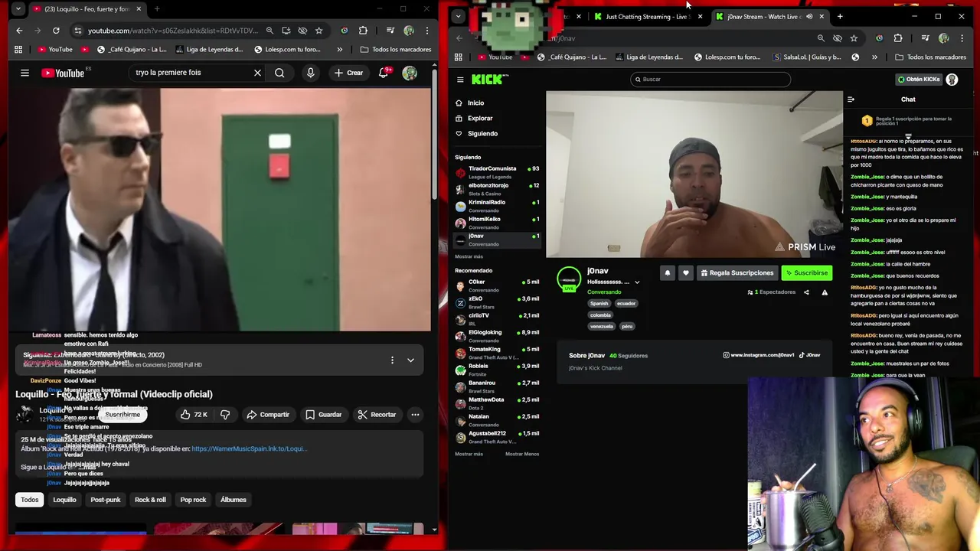980x551 pixels.
Task: Open the Crear menu on YouTube
Action: 348,73
